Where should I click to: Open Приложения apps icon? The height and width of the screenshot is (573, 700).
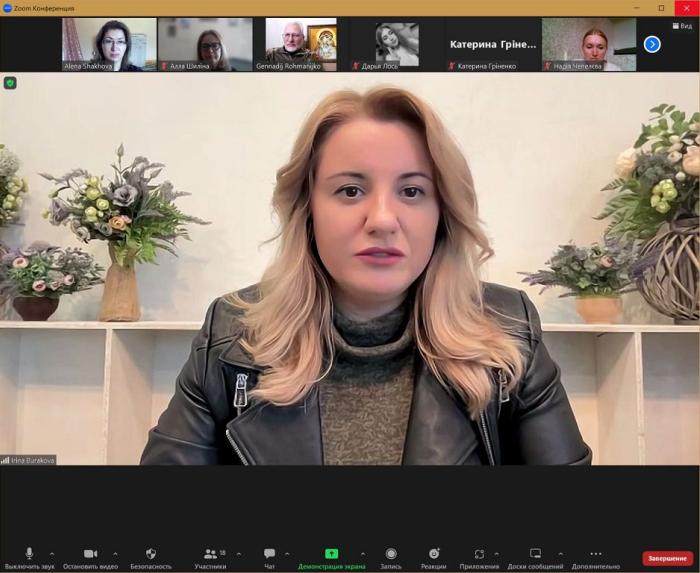pyautogui.click(x=479, y=555)
